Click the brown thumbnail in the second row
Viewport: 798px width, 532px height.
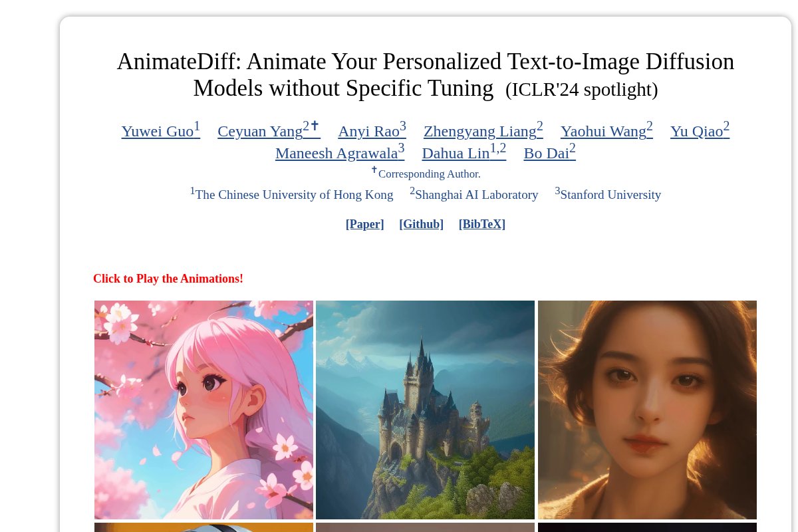coord(425,527)
